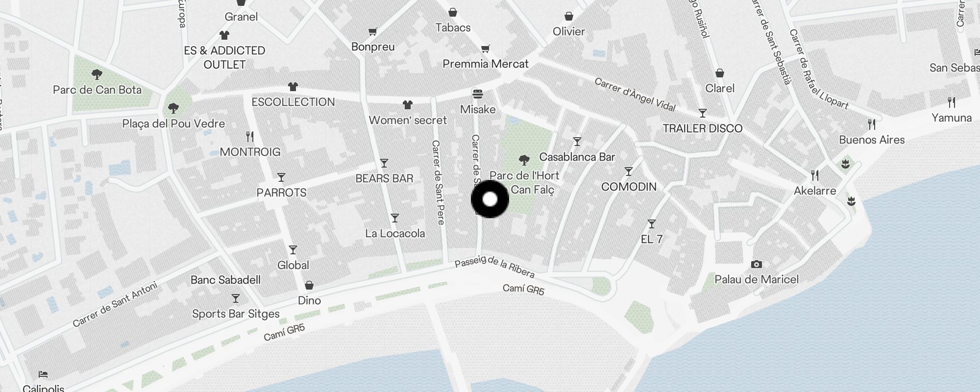Click the Sports Bar Sitges label

pos(236,314)
